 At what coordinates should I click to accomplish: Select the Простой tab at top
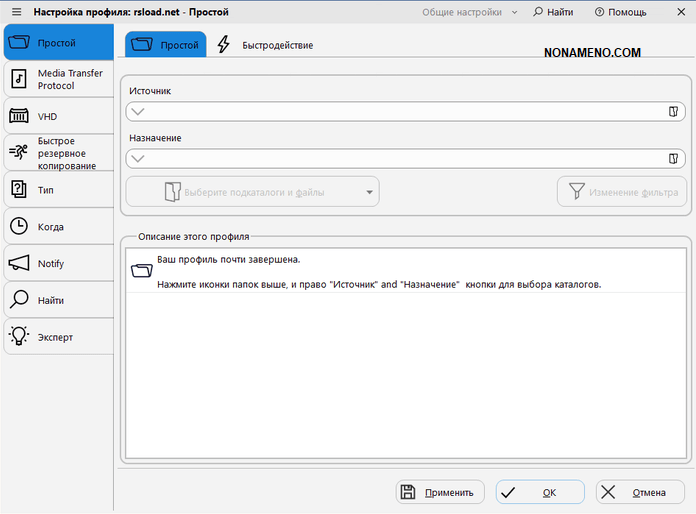coord(165,45)
